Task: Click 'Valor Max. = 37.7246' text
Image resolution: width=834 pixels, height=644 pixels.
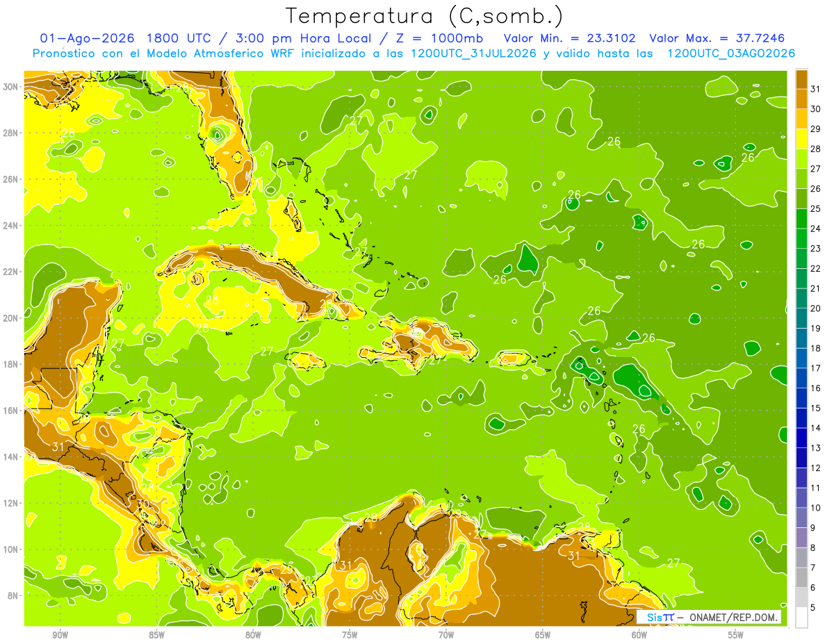Action: 717,38
